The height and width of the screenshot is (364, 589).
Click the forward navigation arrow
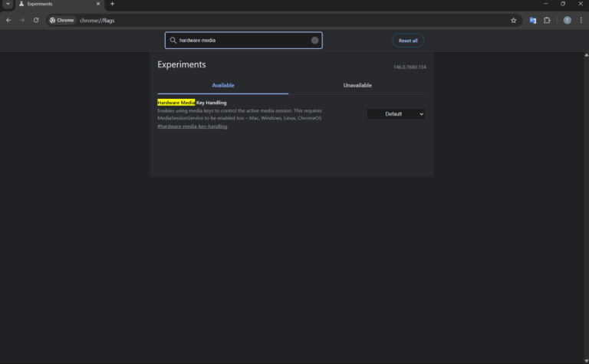click(22, 20)
